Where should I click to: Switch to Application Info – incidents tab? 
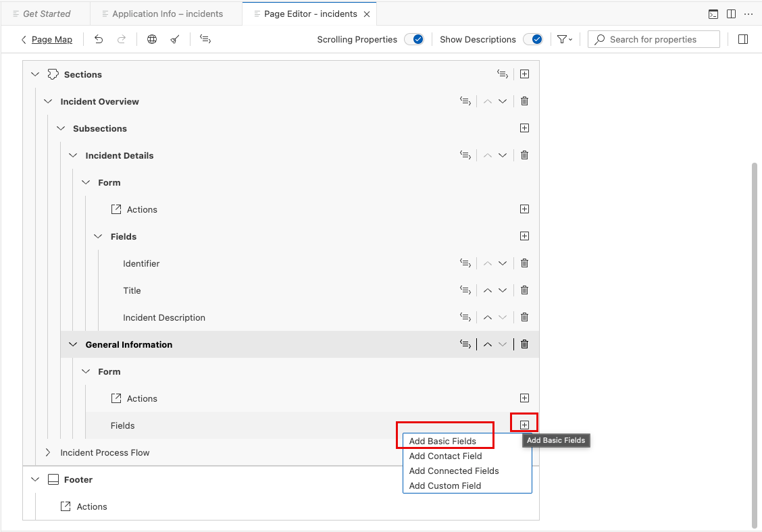pyautogui.click(x=166, y=14)
